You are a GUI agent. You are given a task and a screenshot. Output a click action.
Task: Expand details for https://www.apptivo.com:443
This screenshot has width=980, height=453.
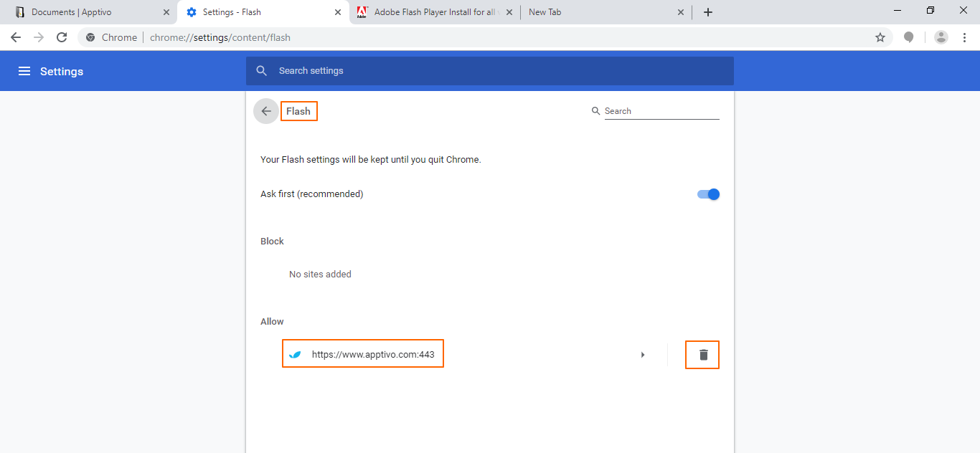tap(643, 354)
